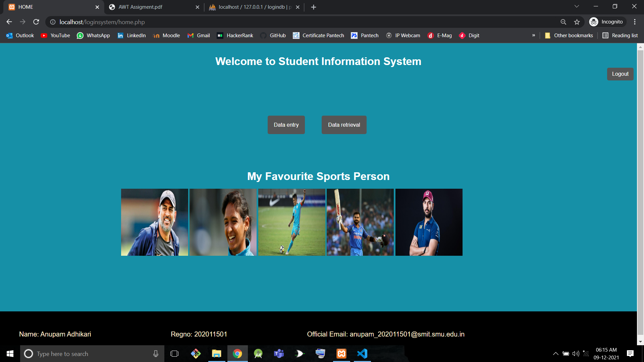Click the footballer kicking ball thumbnail

(291, 222)
